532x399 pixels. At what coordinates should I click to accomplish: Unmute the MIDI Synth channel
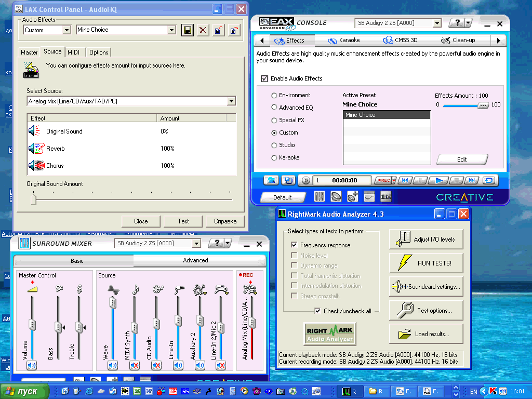(135, 365)
